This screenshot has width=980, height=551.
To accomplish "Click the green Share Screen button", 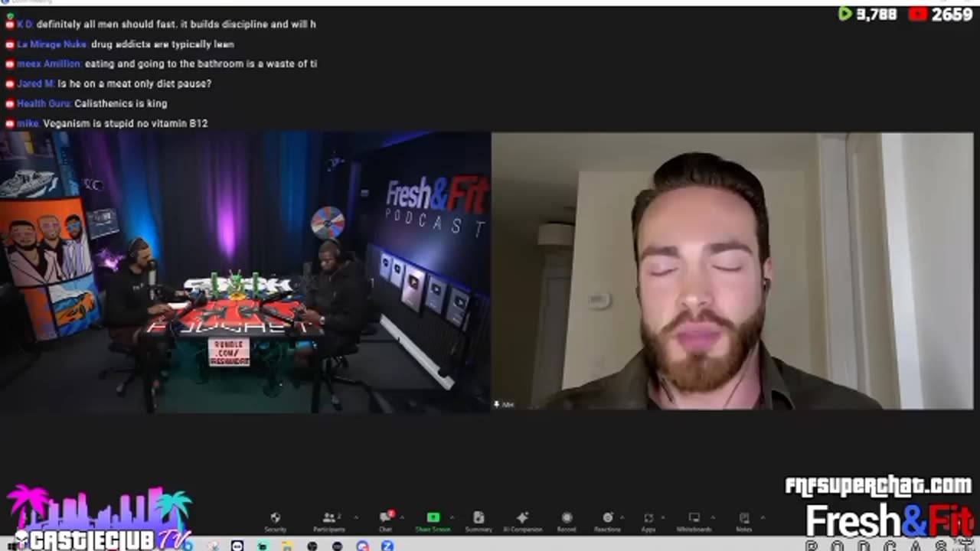I will tap(433, 518).
